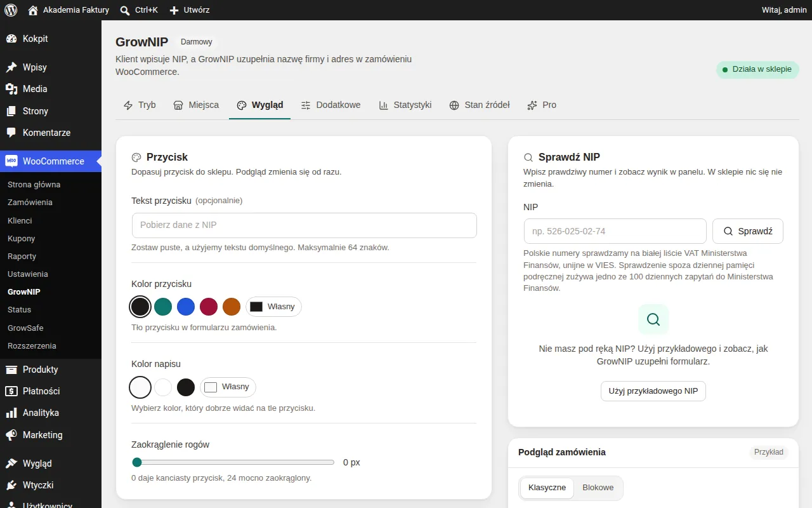Switch to the Tryb tab
812x508 pixels.
140,105
